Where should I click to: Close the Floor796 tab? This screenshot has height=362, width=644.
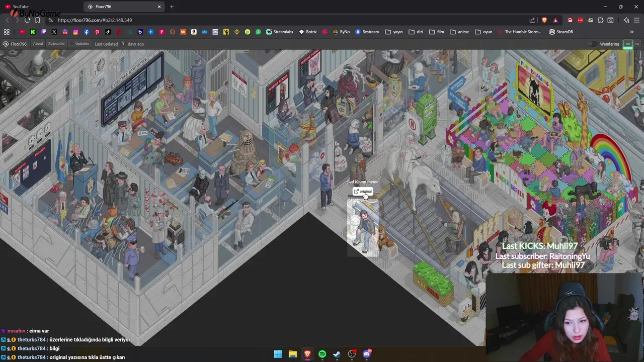coord(159,7)
